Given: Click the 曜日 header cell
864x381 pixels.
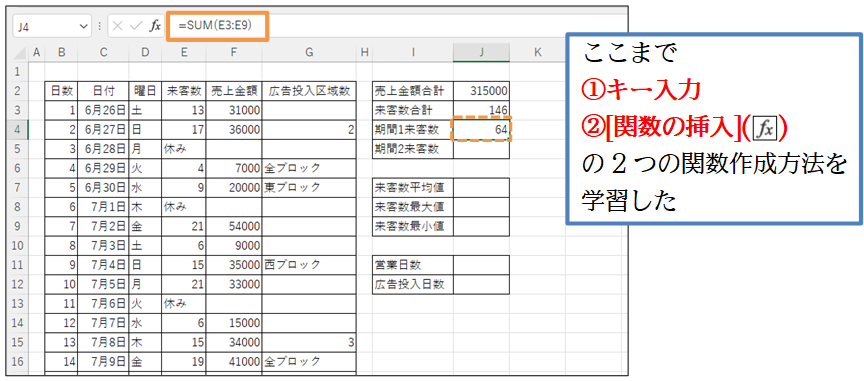Looking at the screenshot, I should 145,92.
